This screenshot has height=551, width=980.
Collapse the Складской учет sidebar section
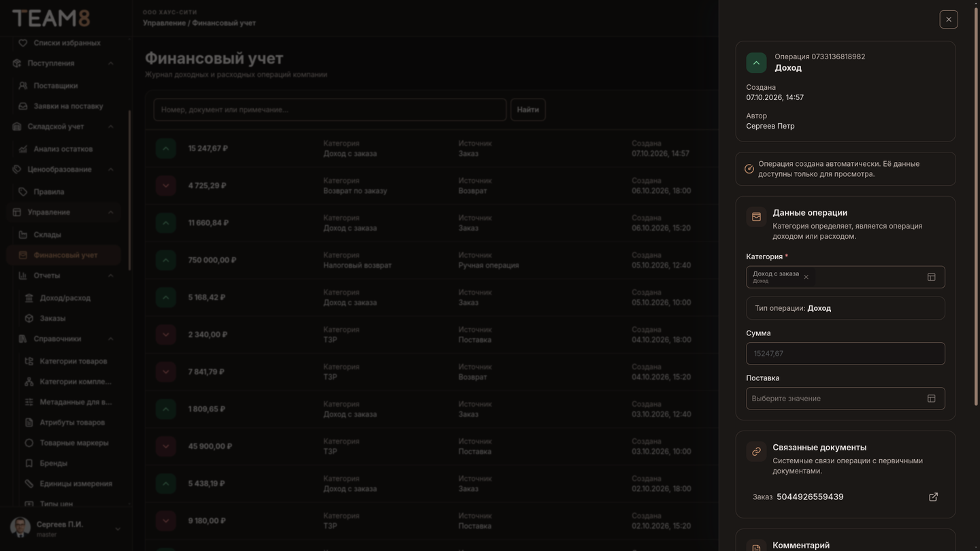click(x=110, y=127)
